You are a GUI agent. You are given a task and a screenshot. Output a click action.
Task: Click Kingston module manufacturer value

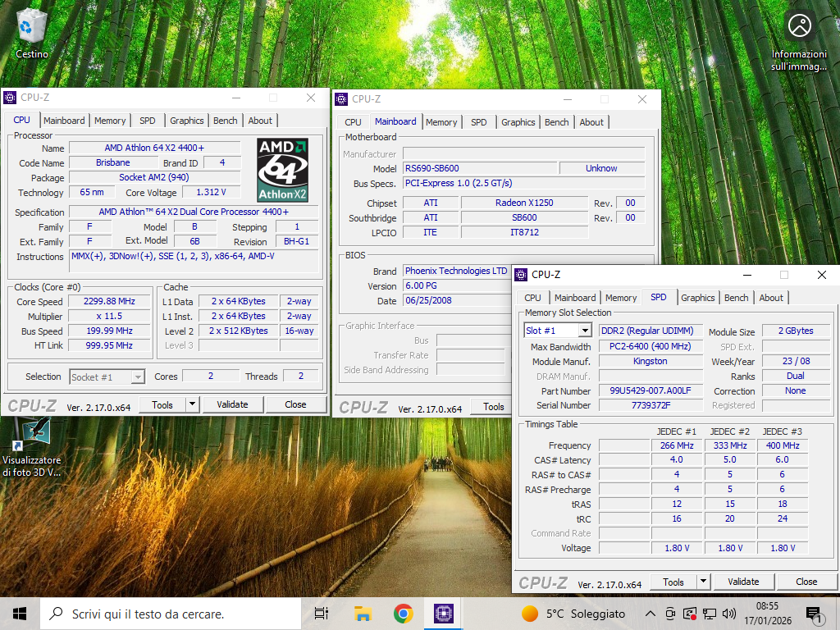tap(651, 361)
